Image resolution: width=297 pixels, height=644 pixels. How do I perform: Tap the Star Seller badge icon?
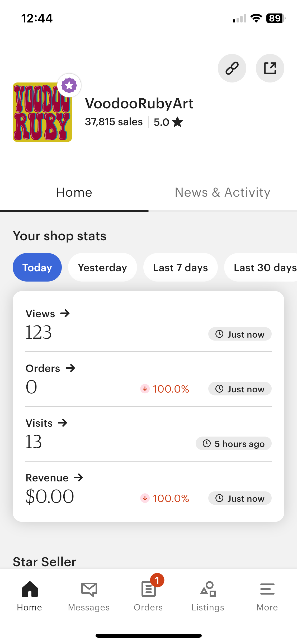[69, 85]
